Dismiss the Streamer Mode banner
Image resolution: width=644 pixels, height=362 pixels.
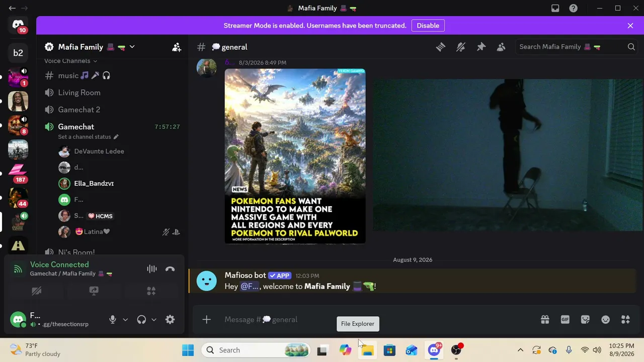coord(630,26)
